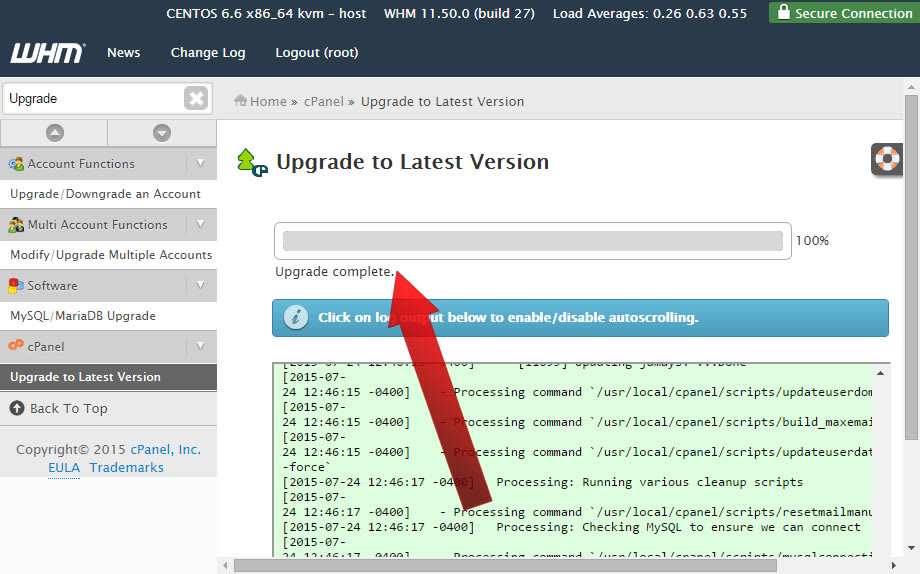This screenshot has width=920, height=574.
Task: Click the log panel scroll-up arrow
Action: 881,373
